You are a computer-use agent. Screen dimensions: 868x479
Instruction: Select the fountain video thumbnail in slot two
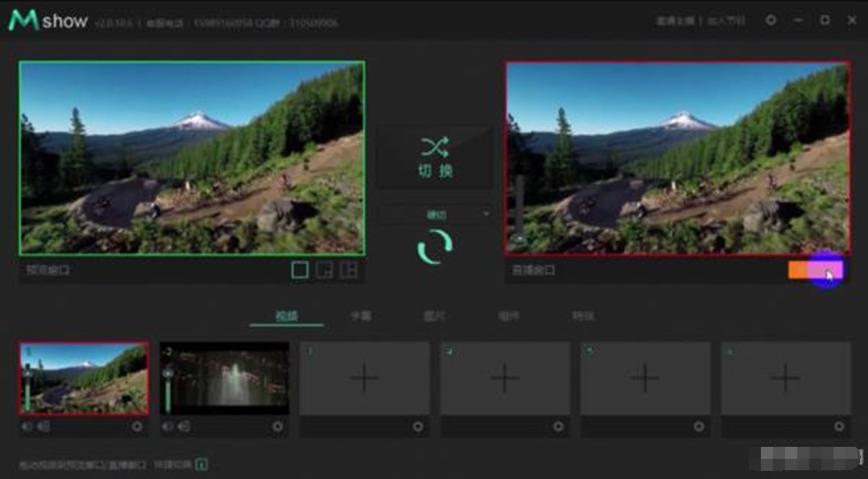224,378
